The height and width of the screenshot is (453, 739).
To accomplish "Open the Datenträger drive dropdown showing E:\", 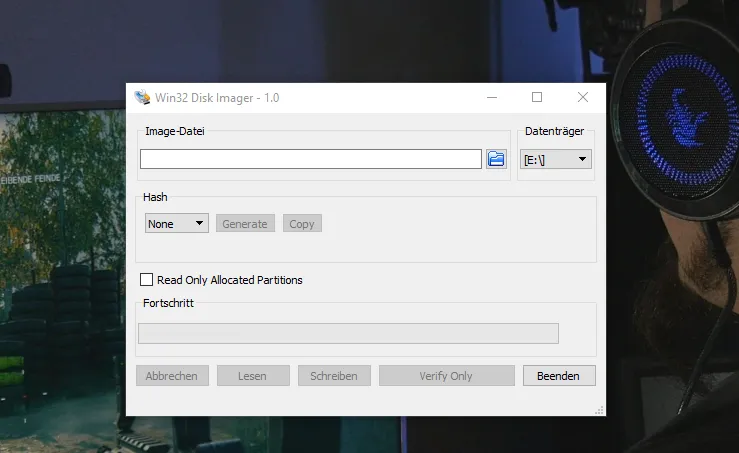I will [556, 159].
